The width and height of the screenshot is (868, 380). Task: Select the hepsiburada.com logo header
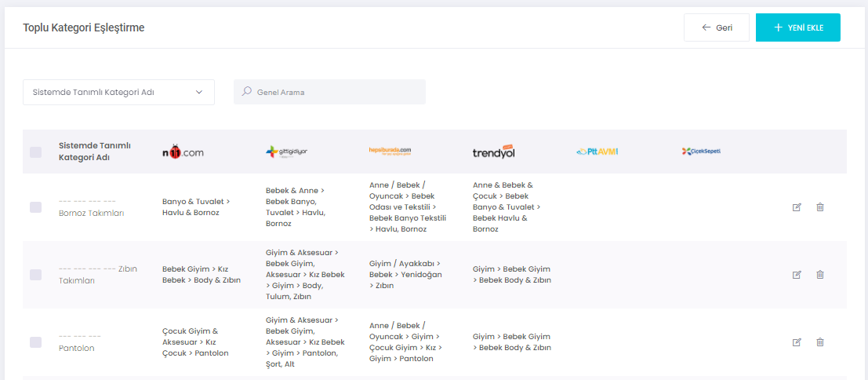point(390,152)
